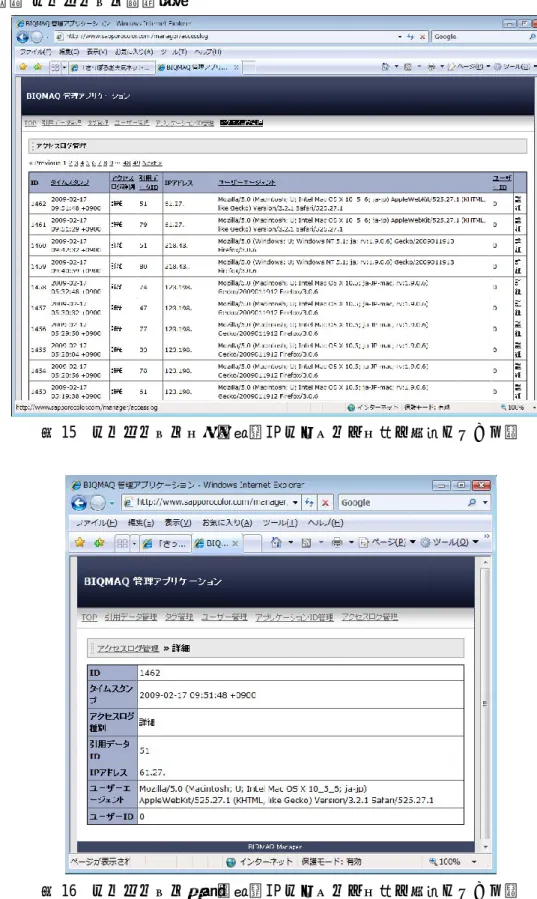Select ID value 1462 in detail table
Viewport: 537px width, 899px height.
pos(150,673)
